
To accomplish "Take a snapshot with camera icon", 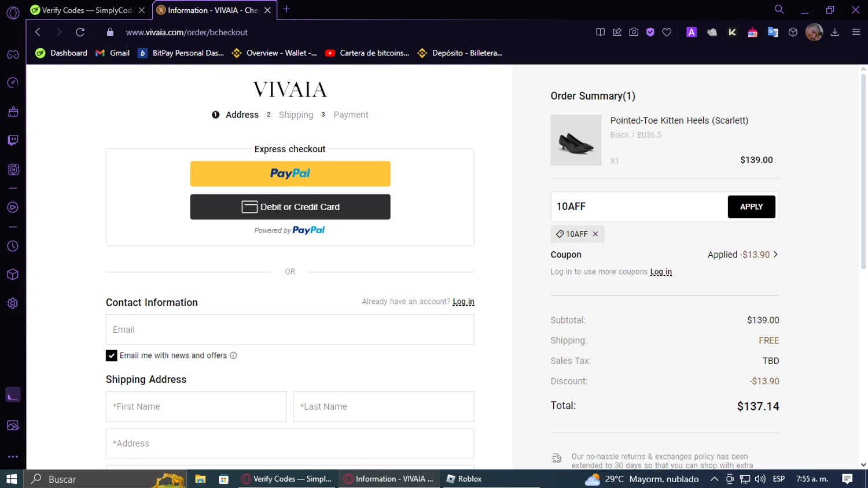I will click(634, 32).
